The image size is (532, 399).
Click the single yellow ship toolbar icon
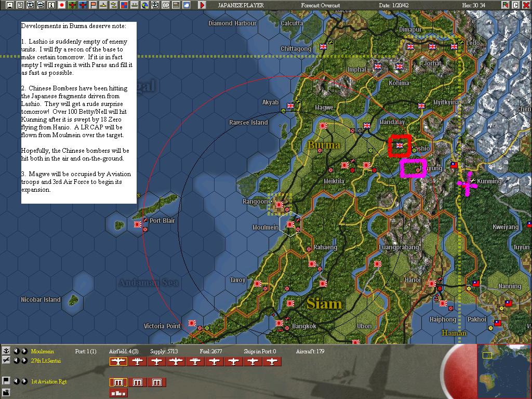[x=103, y=5]
